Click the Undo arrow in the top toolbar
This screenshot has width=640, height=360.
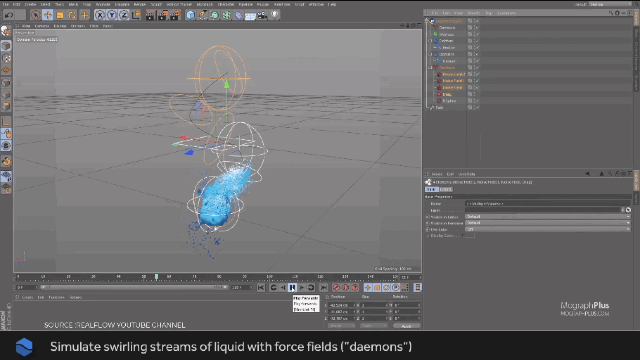[x=9, y=15]
